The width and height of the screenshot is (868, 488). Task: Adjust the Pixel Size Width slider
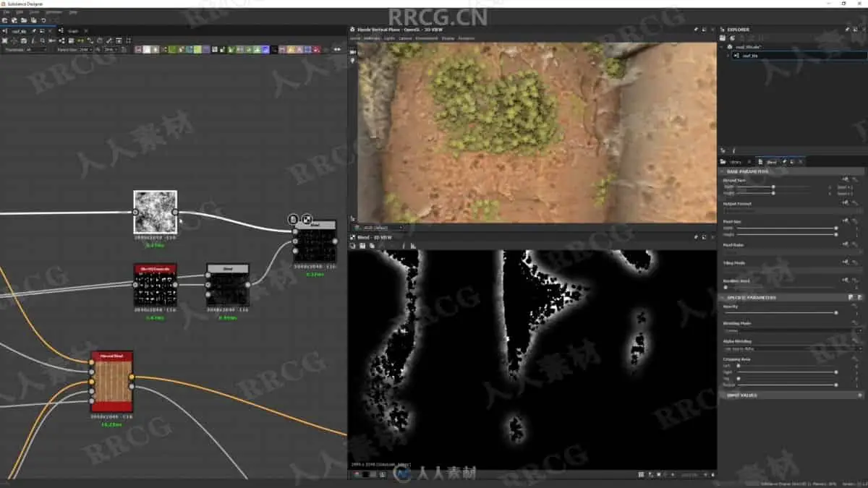click(x=786, y=228)
